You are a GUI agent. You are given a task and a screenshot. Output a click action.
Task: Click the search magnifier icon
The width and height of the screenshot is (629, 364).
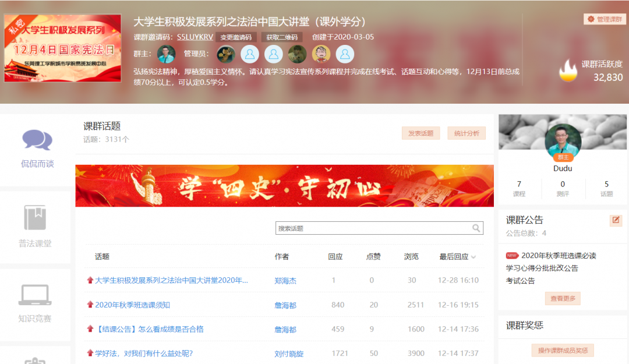tap(476, 228)
